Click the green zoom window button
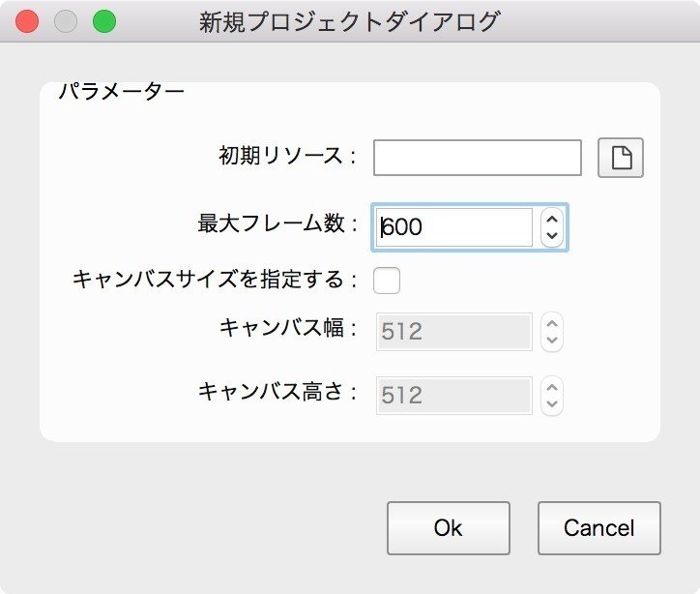 104,21
